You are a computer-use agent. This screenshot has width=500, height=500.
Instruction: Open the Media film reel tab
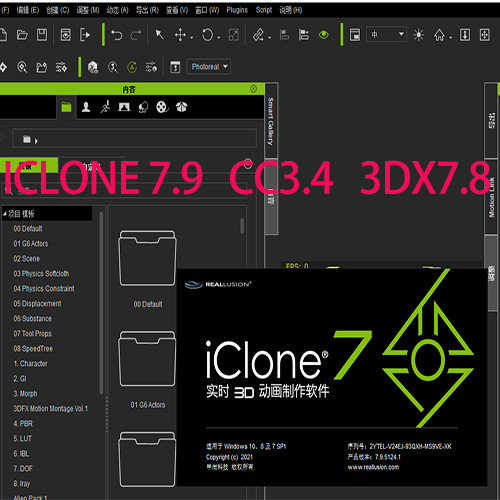point(162,107)
